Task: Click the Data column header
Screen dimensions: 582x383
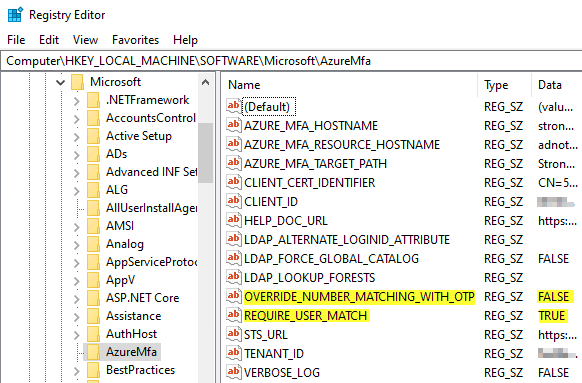Action: pyautogui.click(x=557, y=85)
